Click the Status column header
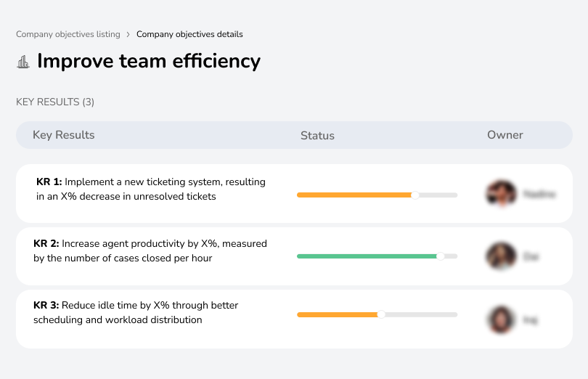The width and height of the screenshot is (588, 379). pyautogui.click(x=317, y=136)
